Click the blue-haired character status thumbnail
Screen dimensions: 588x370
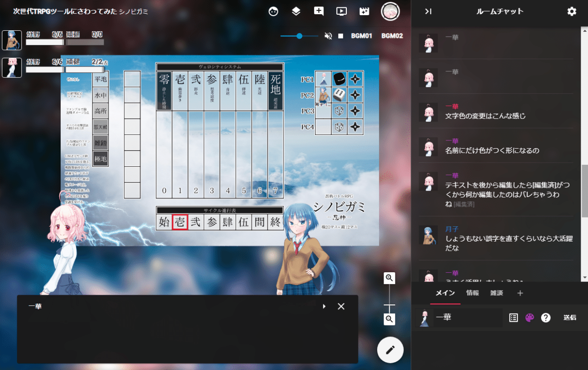(12, 40)
